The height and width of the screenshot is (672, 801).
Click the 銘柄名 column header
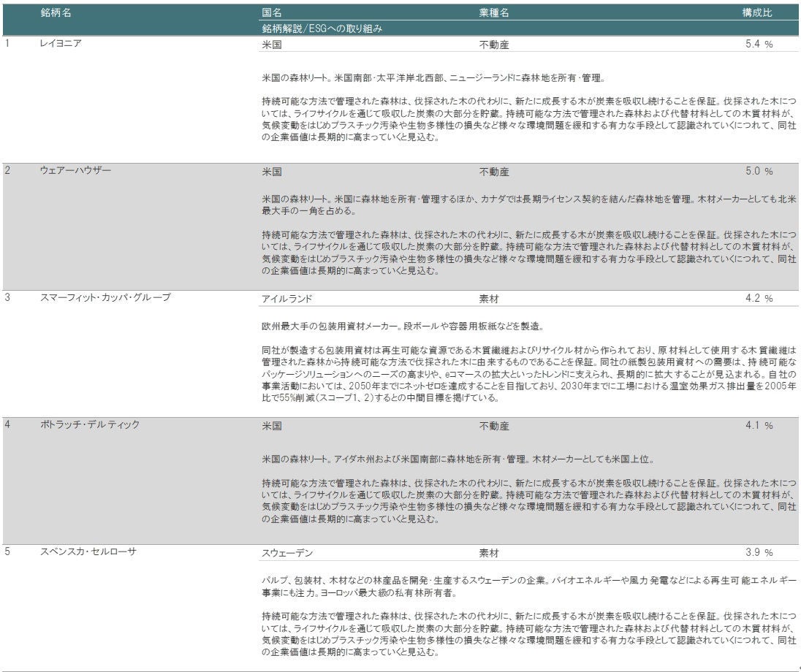56,13
